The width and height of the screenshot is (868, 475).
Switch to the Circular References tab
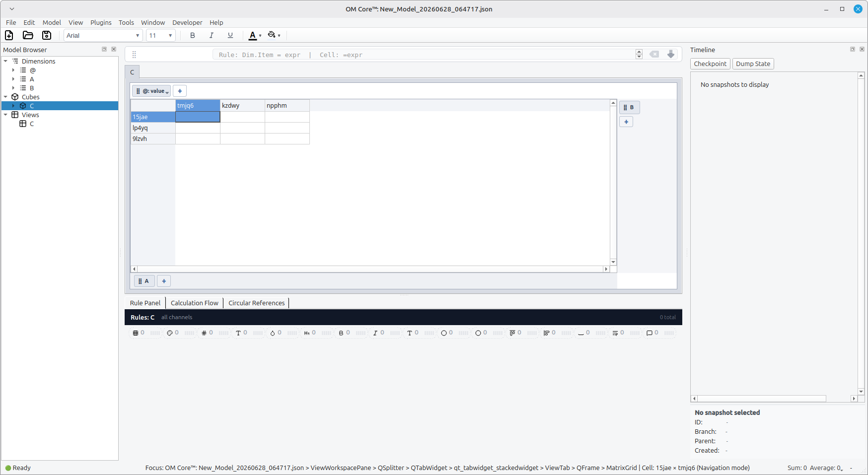(257, 303)
